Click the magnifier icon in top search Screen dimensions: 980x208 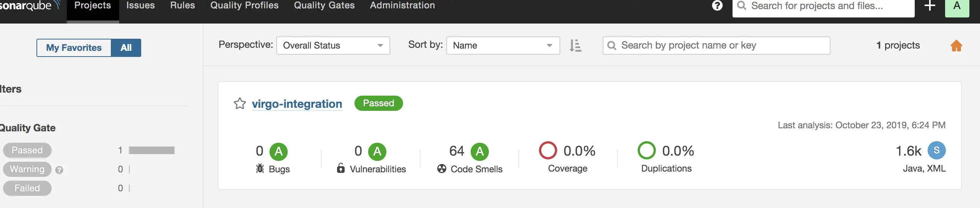pyautogui.click(x=742, y=6)
